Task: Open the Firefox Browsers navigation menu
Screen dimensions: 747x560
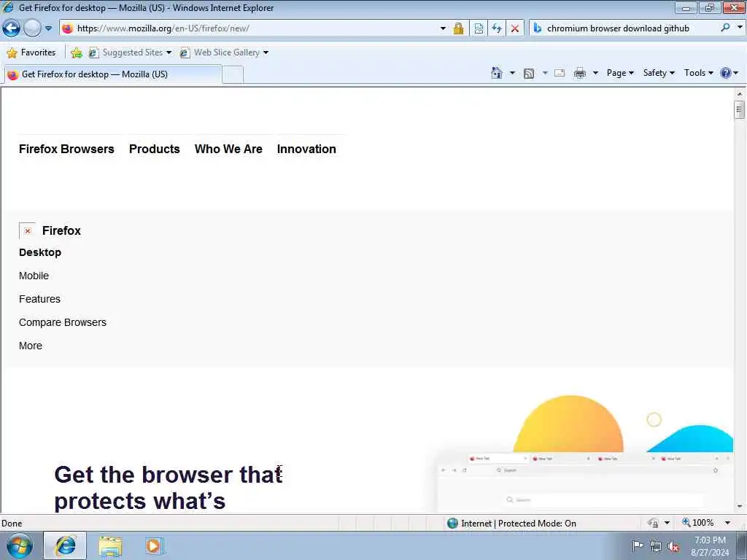Action: click(x=66, y=149)
